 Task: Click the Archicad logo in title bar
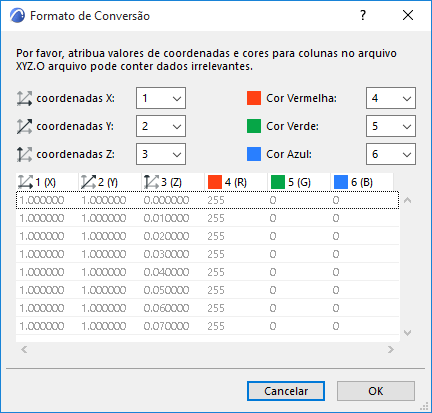coord(17,16)
